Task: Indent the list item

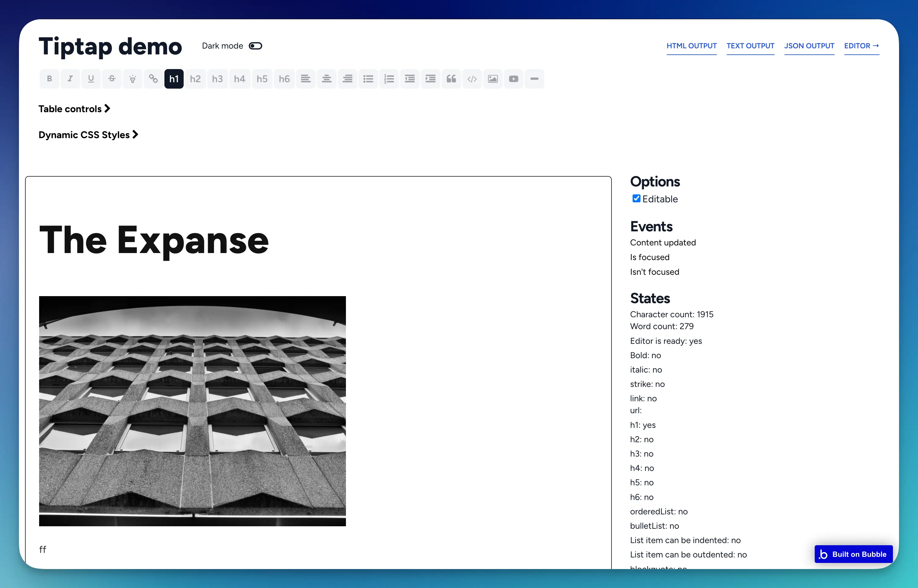Action: tap(431, 79)
